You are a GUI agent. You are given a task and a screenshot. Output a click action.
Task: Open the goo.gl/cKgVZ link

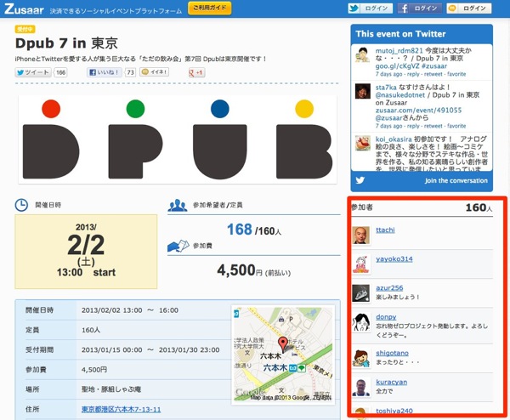[x=397, y=65]
